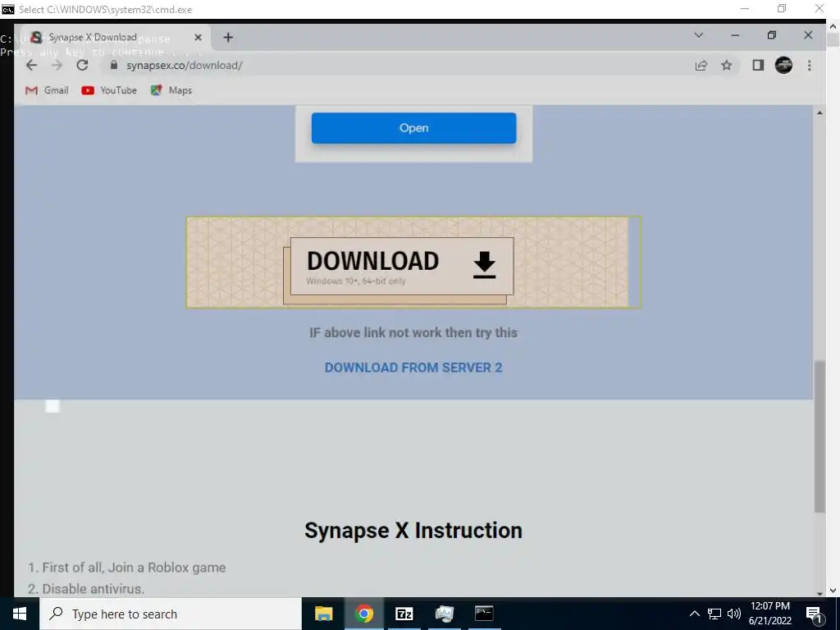Viewport: 840px width, 630px height.
Task: Open the Gmail bookmark
Action: [47, 90]
